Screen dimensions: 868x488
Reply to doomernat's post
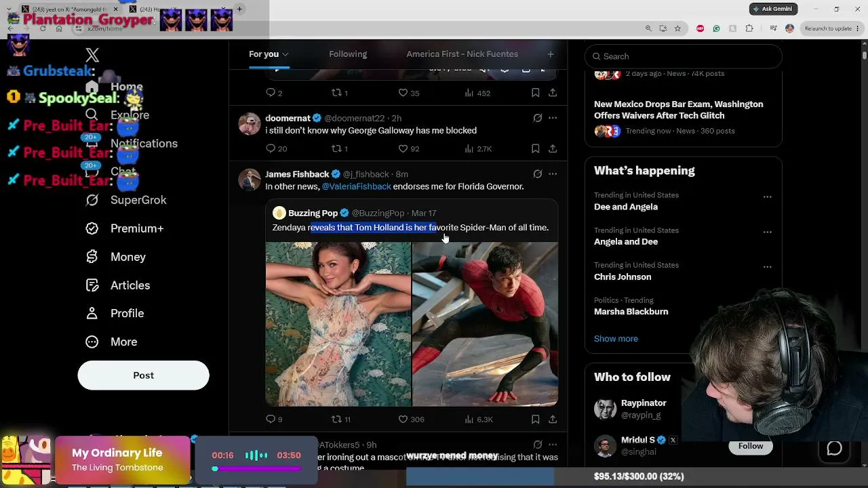[276, 148]
